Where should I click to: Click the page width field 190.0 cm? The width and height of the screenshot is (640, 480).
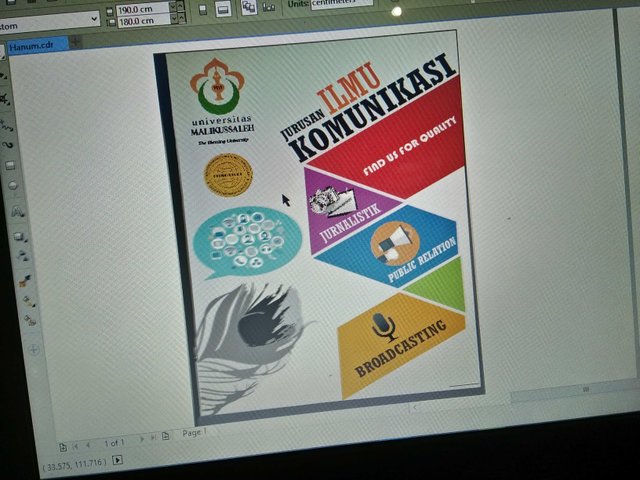coord(142,9)
